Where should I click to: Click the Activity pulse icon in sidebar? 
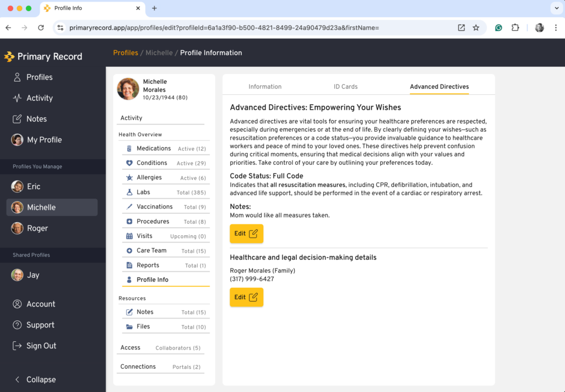17,98
